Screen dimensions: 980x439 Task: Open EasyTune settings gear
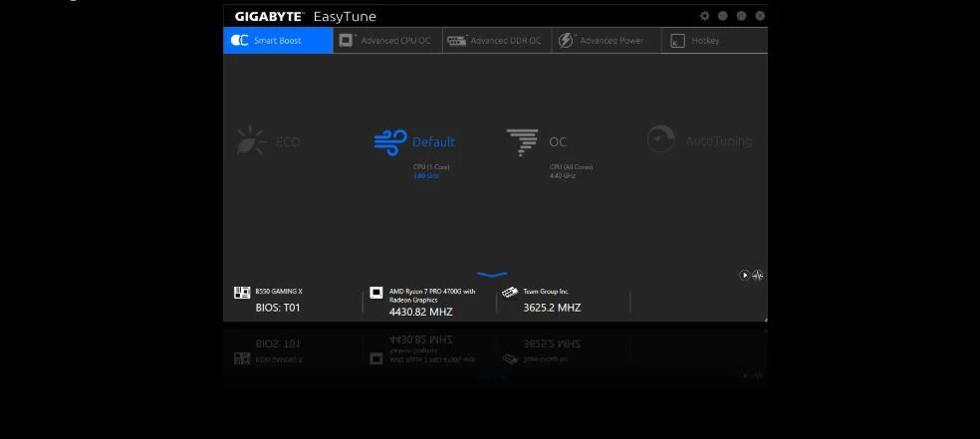click(x=704, y=16)
